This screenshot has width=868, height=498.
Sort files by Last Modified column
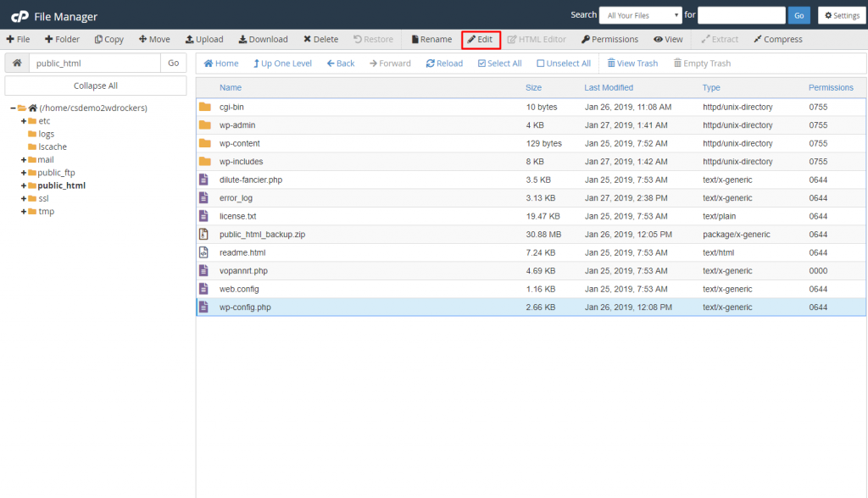click(608, 87)
